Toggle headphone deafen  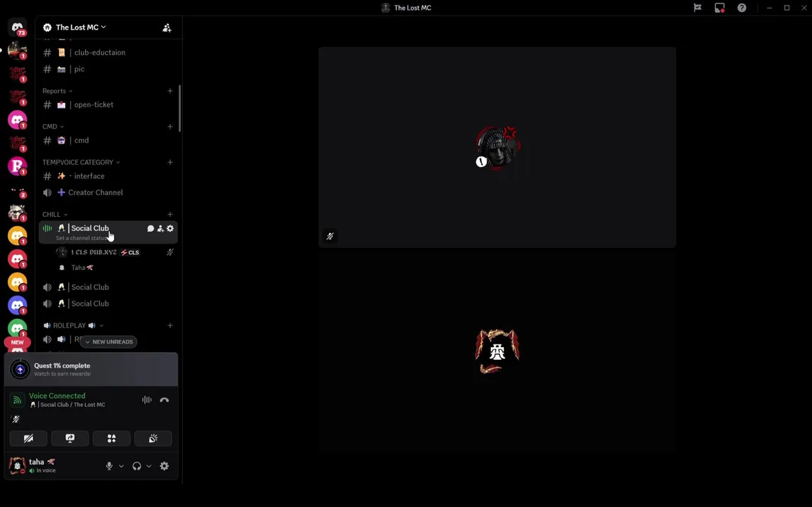[x=137, y=466]
